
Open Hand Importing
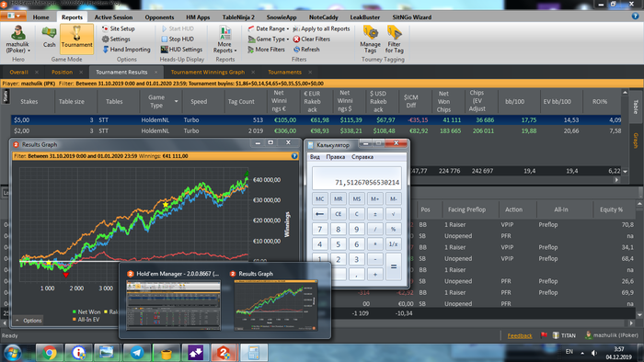126,50
